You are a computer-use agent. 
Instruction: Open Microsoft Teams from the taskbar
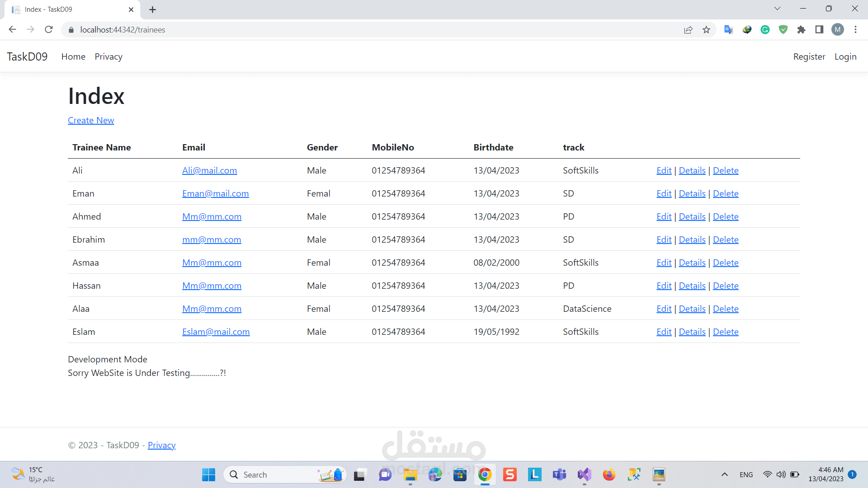point(559,475)
